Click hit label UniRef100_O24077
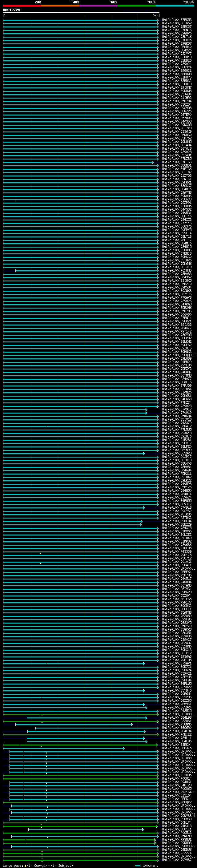Screen dimensions: 197x868 point(176,379)
